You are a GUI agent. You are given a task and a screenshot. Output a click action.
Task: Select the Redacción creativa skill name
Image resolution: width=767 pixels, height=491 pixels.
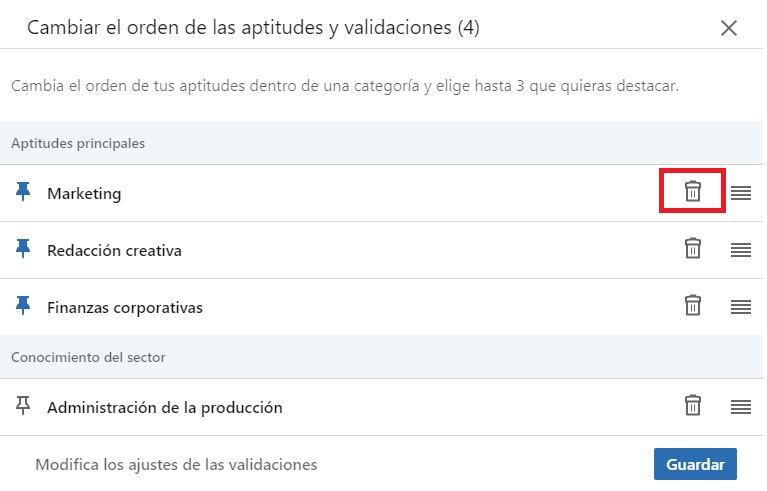point(114,251)
